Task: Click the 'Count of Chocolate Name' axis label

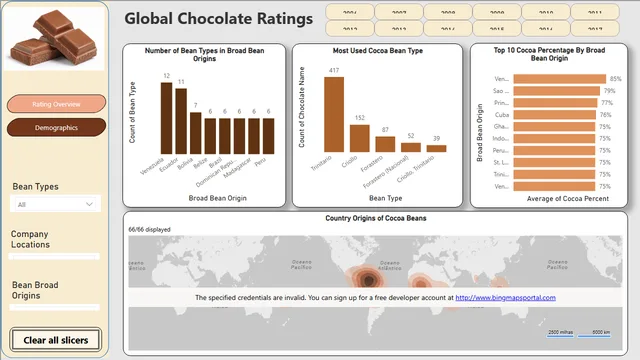Action: 302,107
